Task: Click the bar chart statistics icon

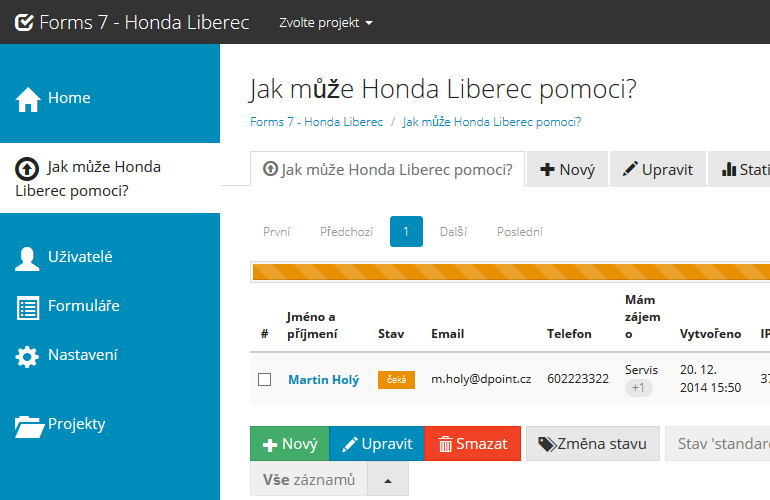Action: coord(729,170)
